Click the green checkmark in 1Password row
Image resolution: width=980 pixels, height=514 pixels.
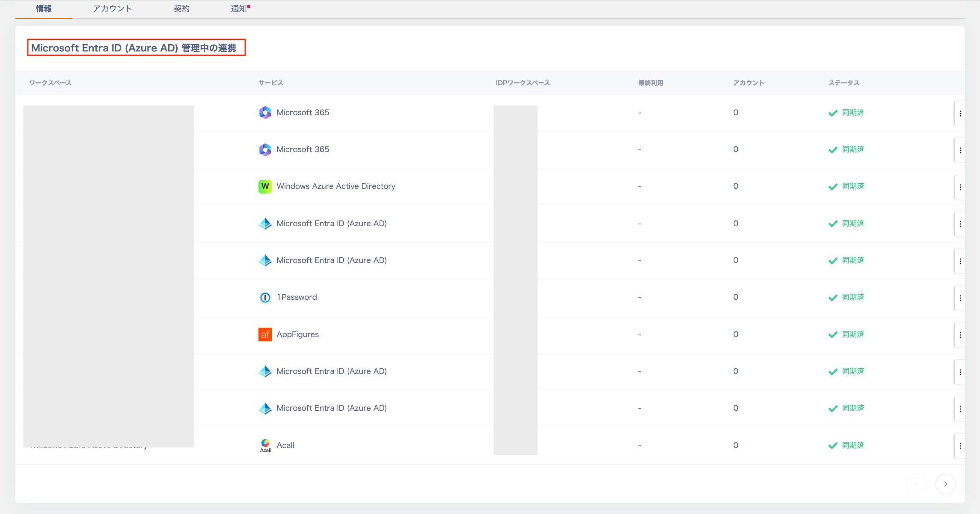[833, 298]
